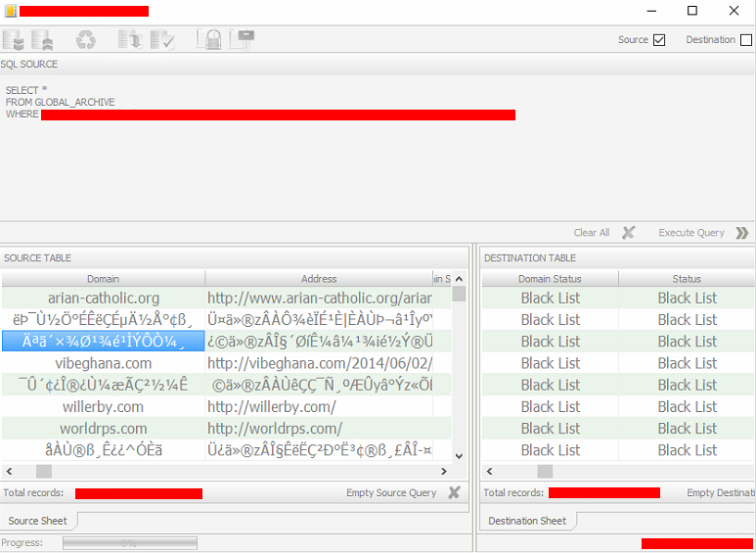Click the X icon beside Empty Source Query
Image resolution: width=756 pixels, height=553 pixels.
(454, 493)
